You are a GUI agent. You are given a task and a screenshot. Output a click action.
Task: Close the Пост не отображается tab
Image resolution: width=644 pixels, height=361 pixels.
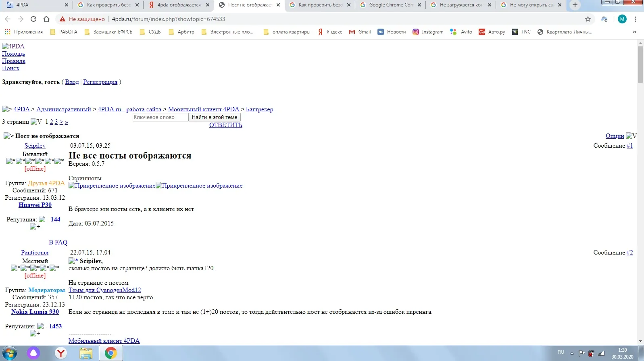coord(278,5)
